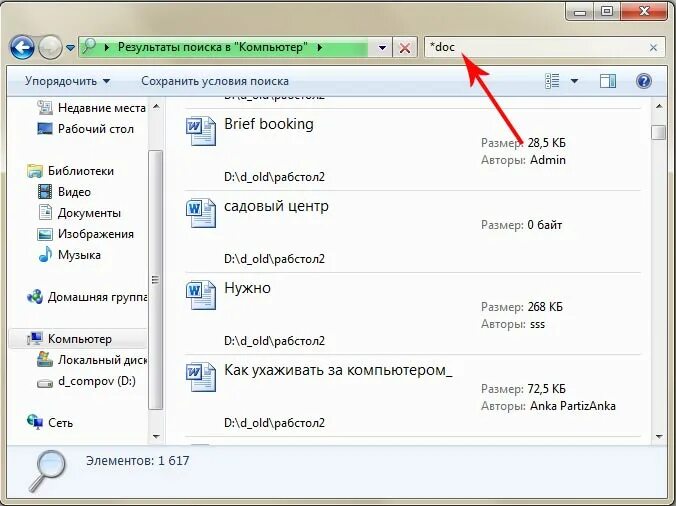This screenshot has width=676, height=506.
Task: Open the Упорядочить menu
Action: (67, 81)
